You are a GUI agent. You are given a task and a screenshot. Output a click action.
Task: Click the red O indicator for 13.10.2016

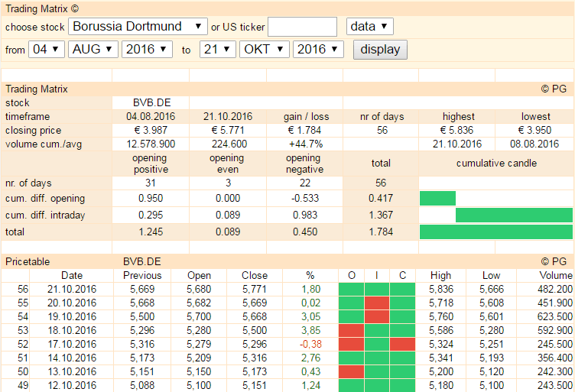click(x=351, y=371)
